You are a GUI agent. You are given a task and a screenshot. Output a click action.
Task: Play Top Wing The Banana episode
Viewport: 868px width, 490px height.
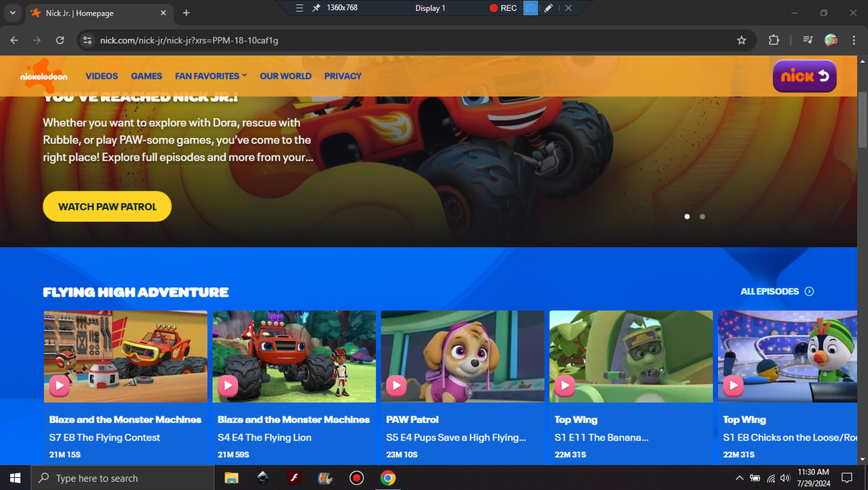564,386
